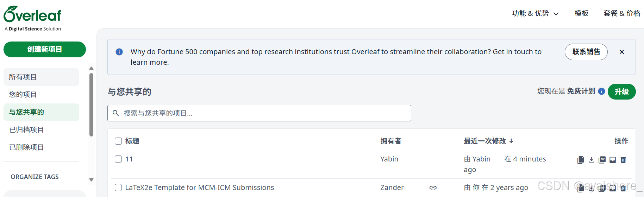Open the Overleaf logo home link
This screenshot has width=644, height=197.
pyautogui.click(x=32, y=15)
